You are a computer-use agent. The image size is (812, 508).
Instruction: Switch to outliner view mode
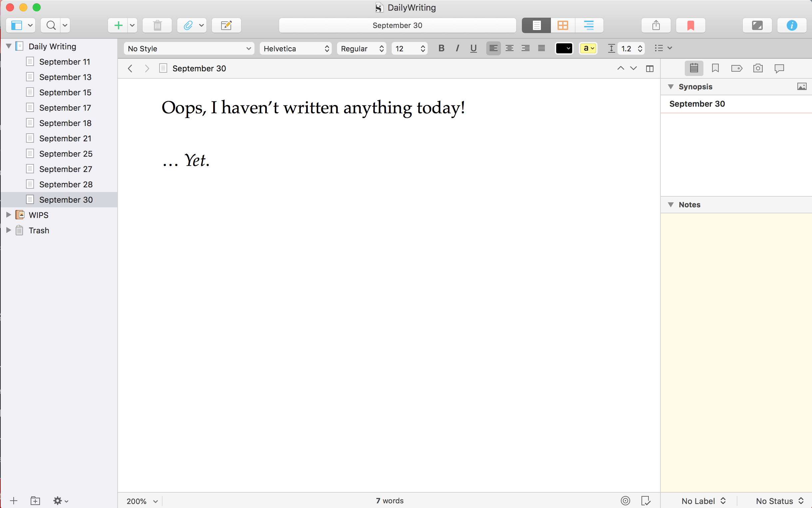point(589,25)
